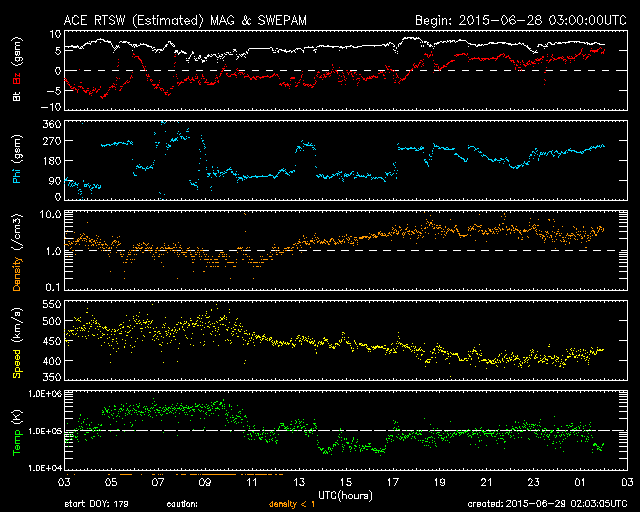Click the '350' tick on Speed axis
Viewport: 640px width, 512px height.
tap(52, 377)
